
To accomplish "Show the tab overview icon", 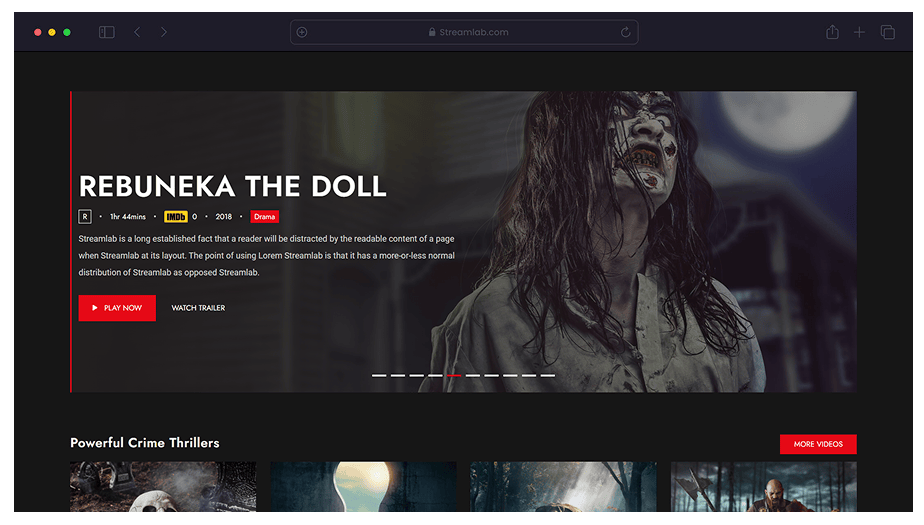I will (x=887, y=32).
